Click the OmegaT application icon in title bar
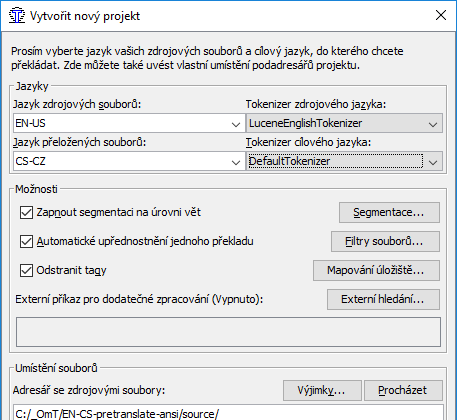The width and height of the screenshot is (457, 420). [17, 16]
